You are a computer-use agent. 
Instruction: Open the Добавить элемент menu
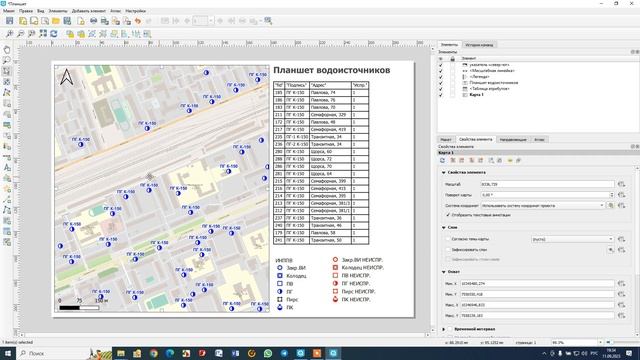(x=89, y=11)
